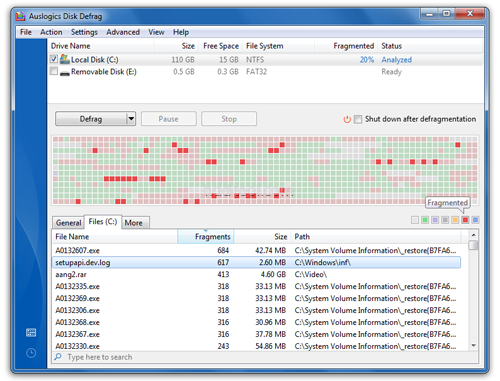Open the Settings menu
Viewport: 500px width, 381px height.
pos(84,32)
